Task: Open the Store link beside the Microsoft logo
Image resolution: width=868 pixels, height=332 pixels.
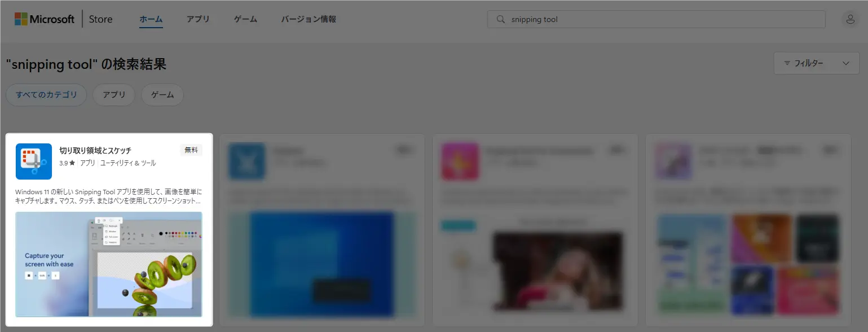Action: coord(100,19)
